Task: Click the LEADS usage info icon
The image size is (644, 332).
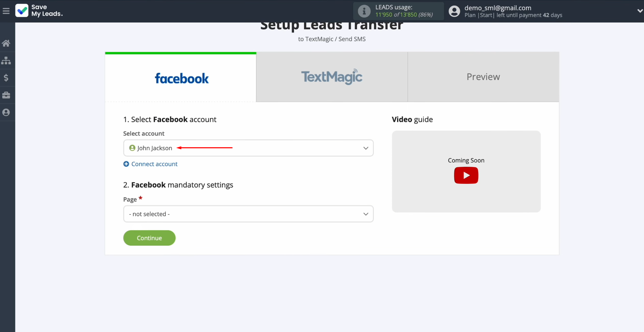Action: [364, 11]
